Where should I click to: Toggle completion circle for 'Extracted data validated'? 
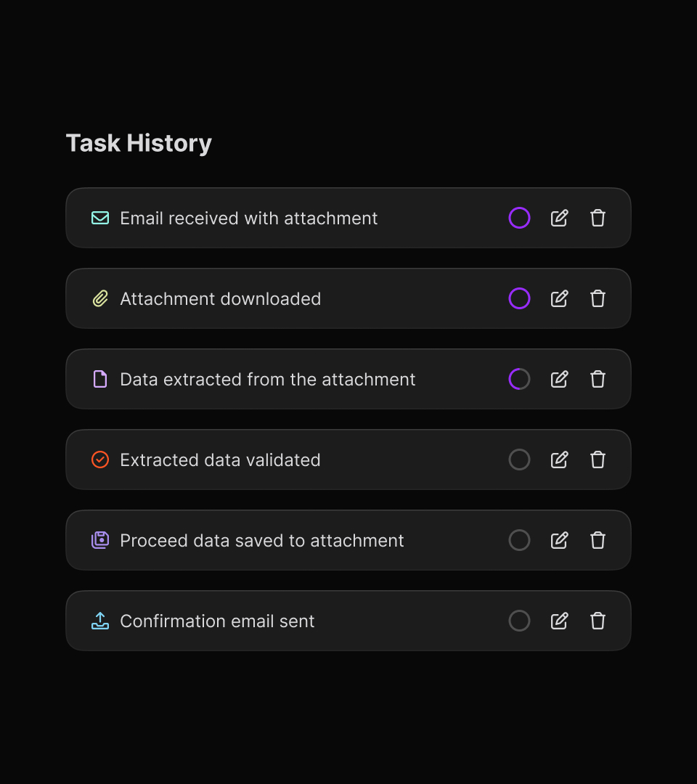point(519,460)
